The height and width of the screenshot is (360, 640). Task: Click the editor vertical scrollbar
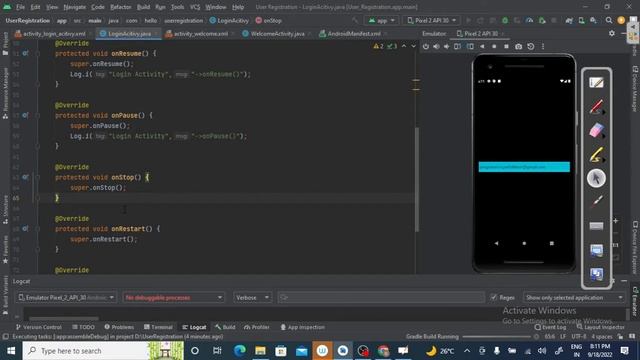pos(416,180)
